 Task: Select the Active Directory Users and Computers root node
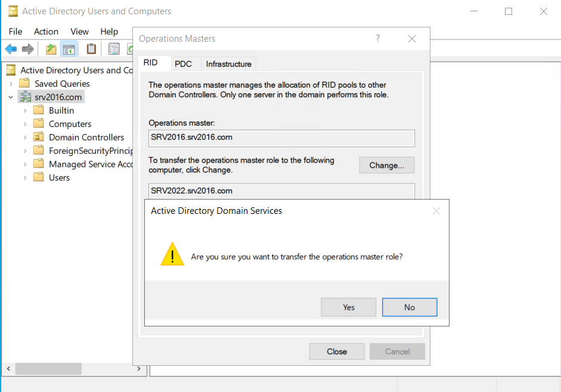(76, 70)
